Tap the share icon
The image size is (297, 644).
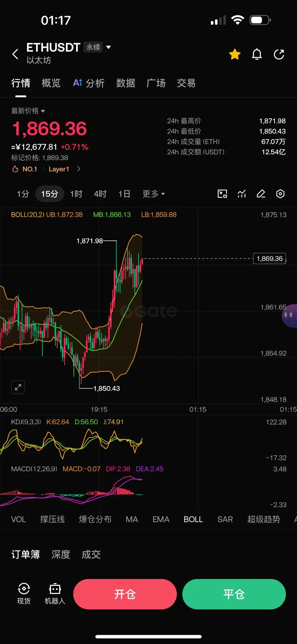coord(279,54)
